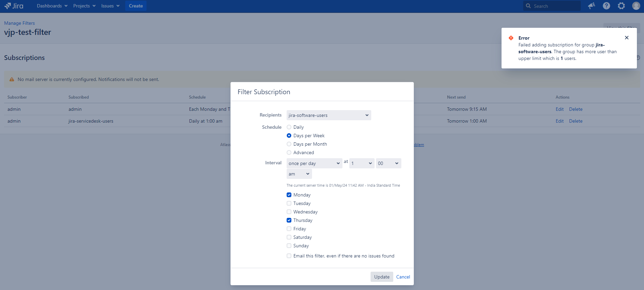This screenshot has height=290, width=644.
Task: Select the Daily schedule radio button
Action: tap(289, 127)
